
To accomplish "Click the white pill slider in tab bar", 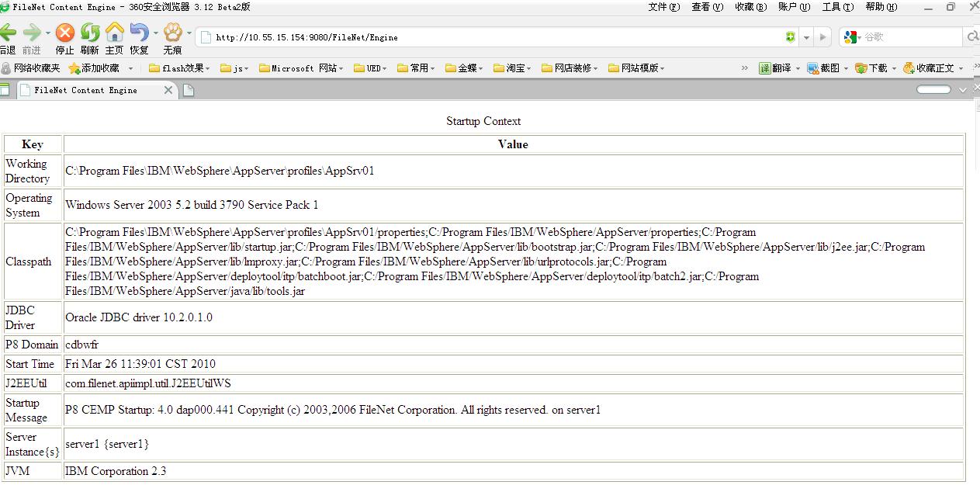I will tap(934, 89).
